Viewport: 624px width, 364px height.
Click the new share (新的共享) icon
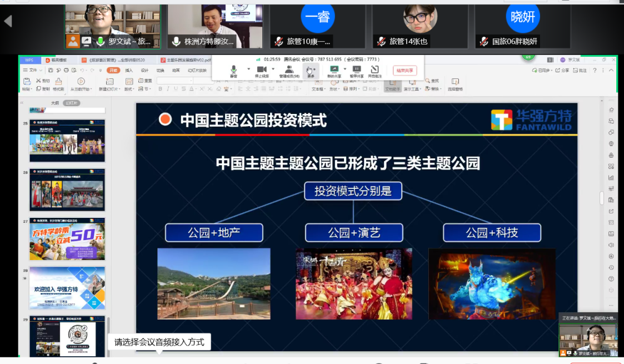[334, 69]
